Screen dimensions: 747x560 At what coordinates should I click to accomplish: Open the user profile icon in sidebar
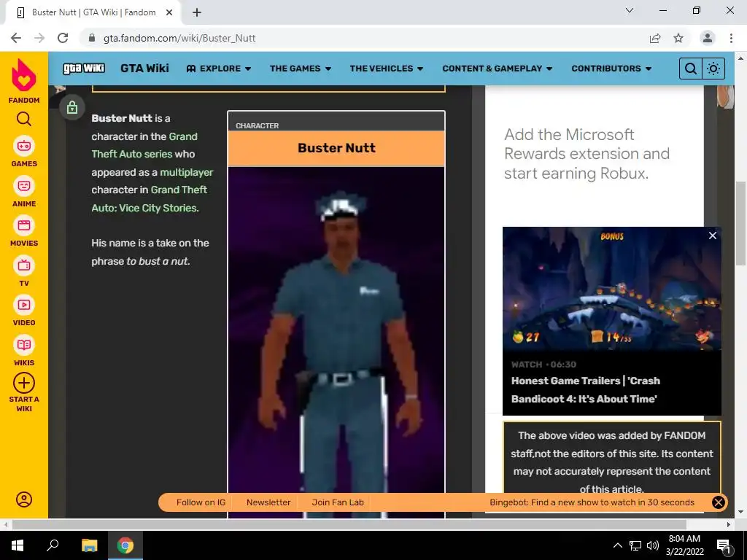(24, 499)
